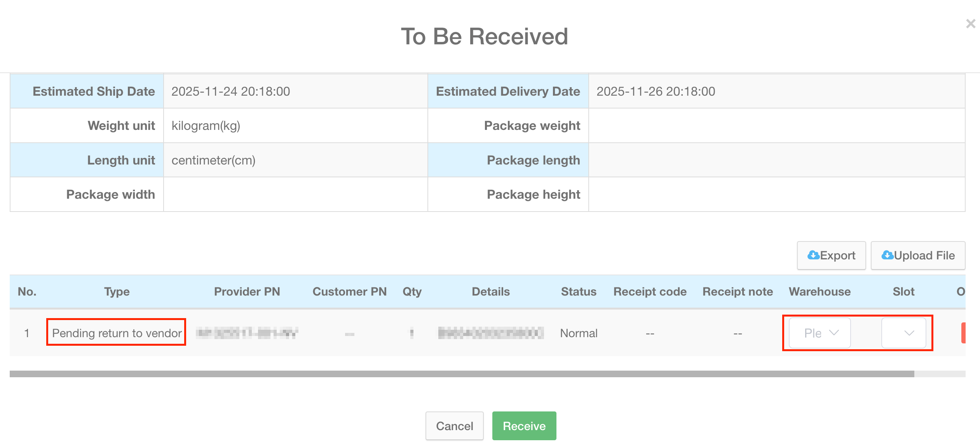Click the Type column header
The height and width of the screenshot is (448, 980).
pyautogui.click(x=117, y=292)
